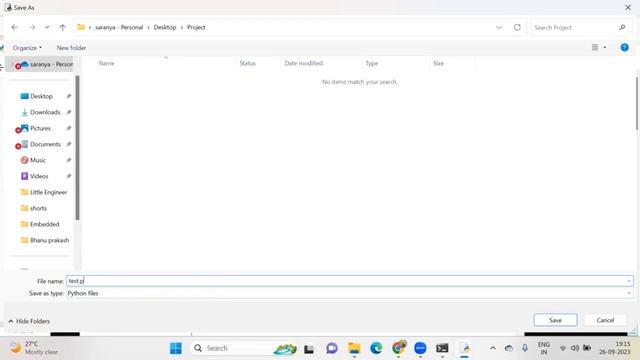
Task: Click file list vertical scrollbar
Action: point(637,104)
